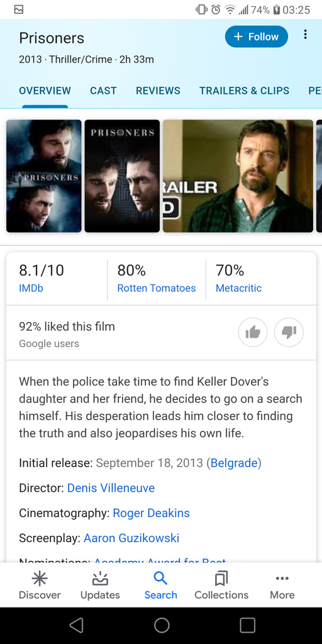Play the Hugh Jackman trailer thumbnail
322x644 pixels.
(x=238, y=176)
